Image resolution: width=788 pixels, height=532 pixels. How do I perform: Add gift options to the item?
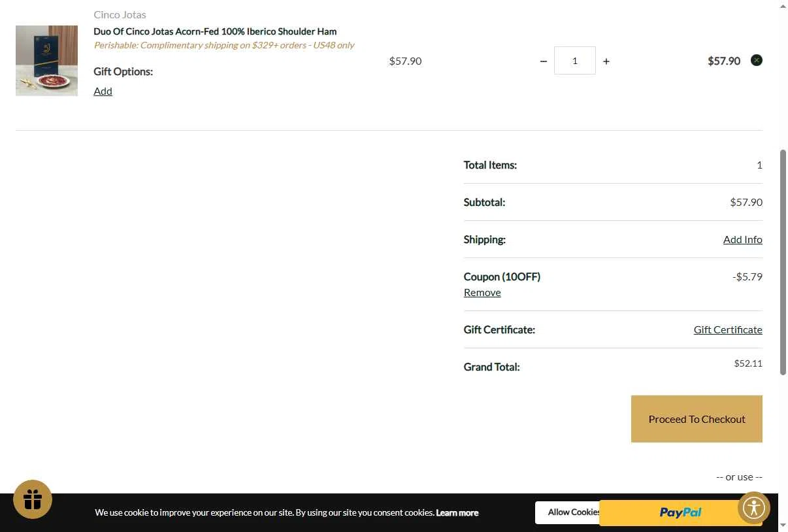click(103, 91)
